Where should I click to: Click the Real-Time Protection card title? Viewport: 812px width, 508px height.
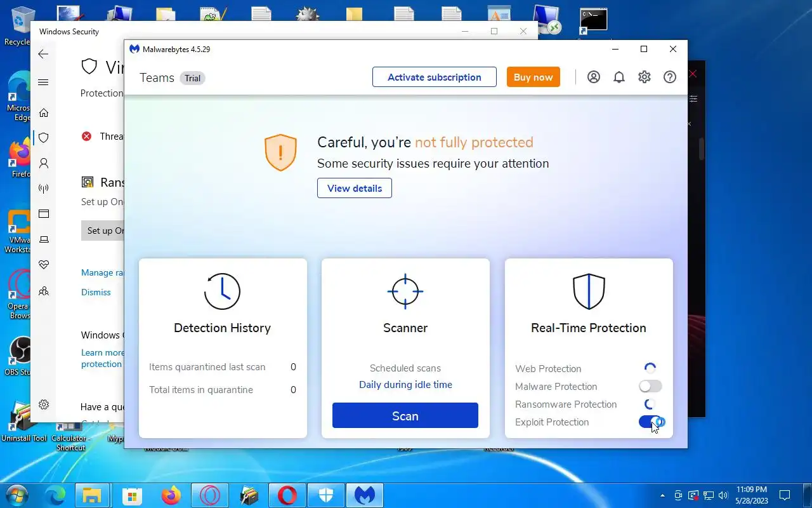(589, 328)
